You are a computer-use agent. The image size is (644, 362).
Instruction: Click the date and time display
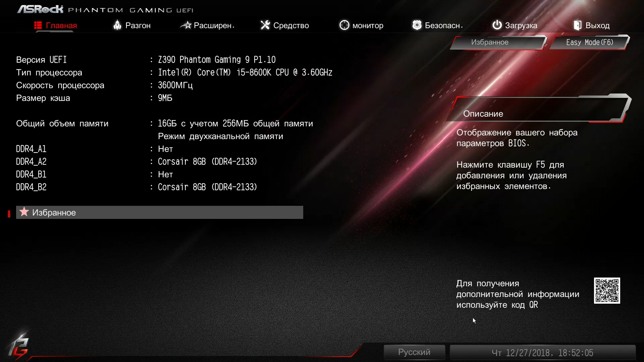[542, 353]
